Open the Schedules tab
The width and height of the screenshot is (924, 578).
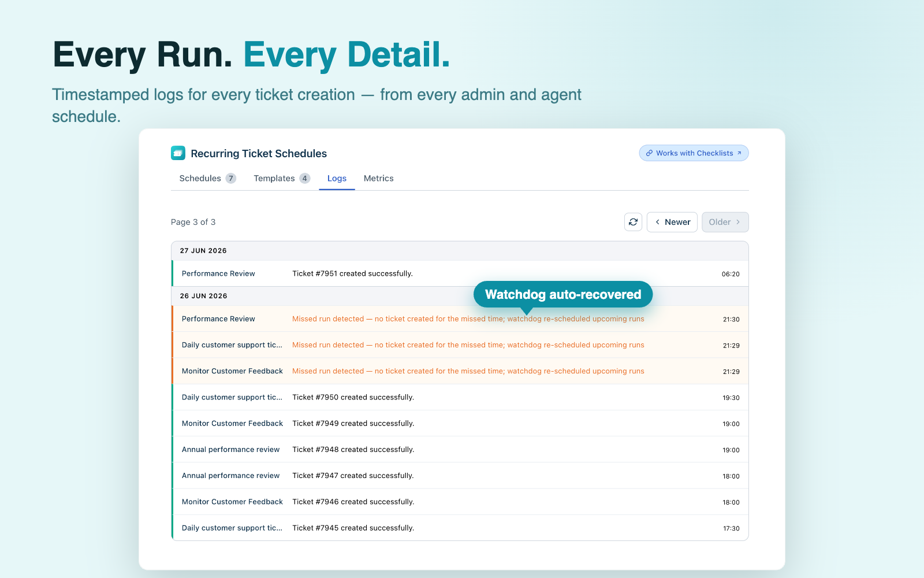[x=207, y=178]
